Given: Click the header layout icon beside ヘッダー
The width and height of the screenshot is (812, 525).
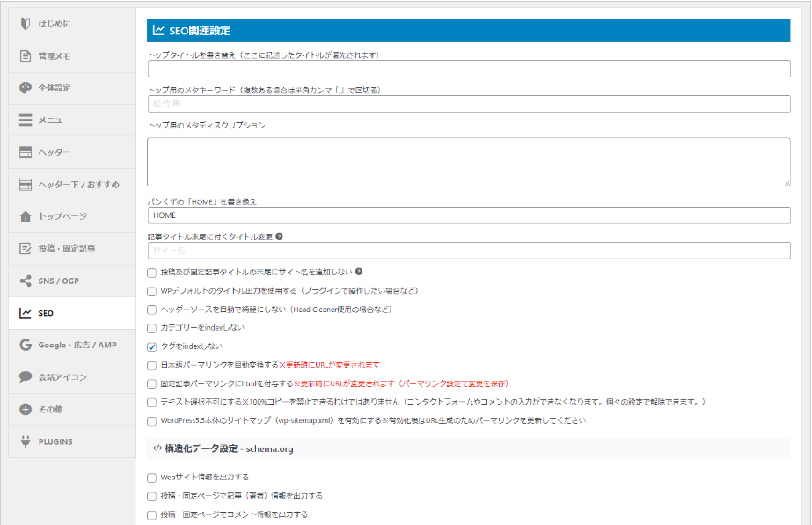Looking at the screenshot, I should coord(26,152).
